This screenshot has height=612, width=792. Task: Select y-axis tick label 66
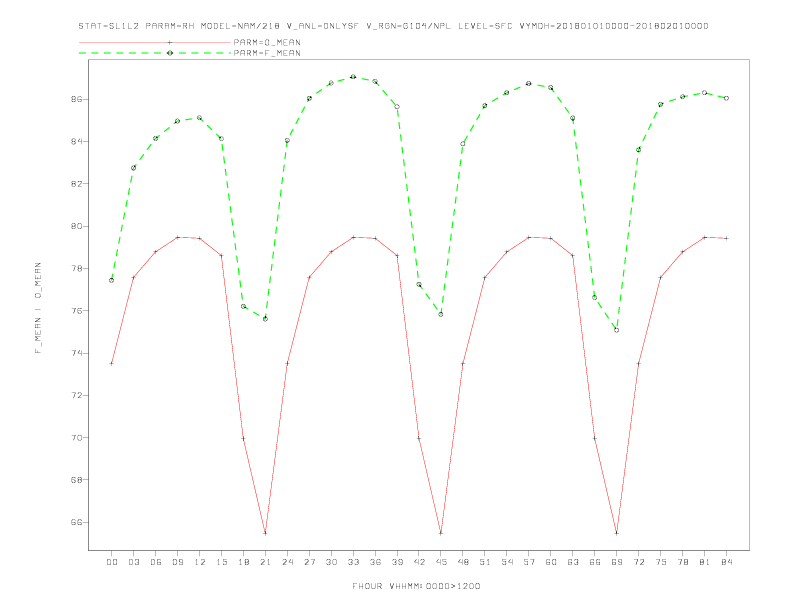click(x=77, y=522)
